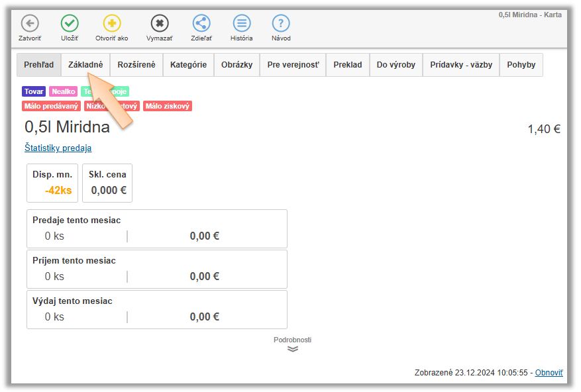This screenshot has width=581, height=392.
Task: Click the Disp. mn. stock tile
Action: [52, 183]
